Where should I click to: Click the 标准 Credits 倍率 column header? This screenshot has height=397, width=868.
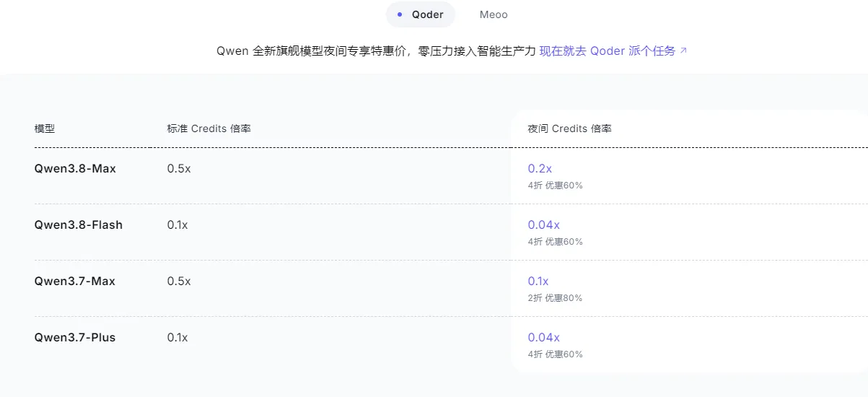pyautogui.click(x=209, y=128)
